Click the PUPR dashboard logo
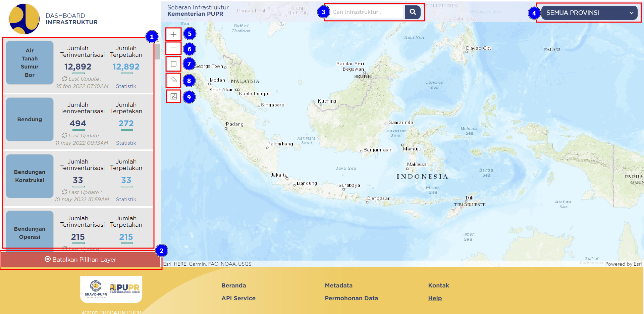The image size is (644, 314). pos(24,19)
